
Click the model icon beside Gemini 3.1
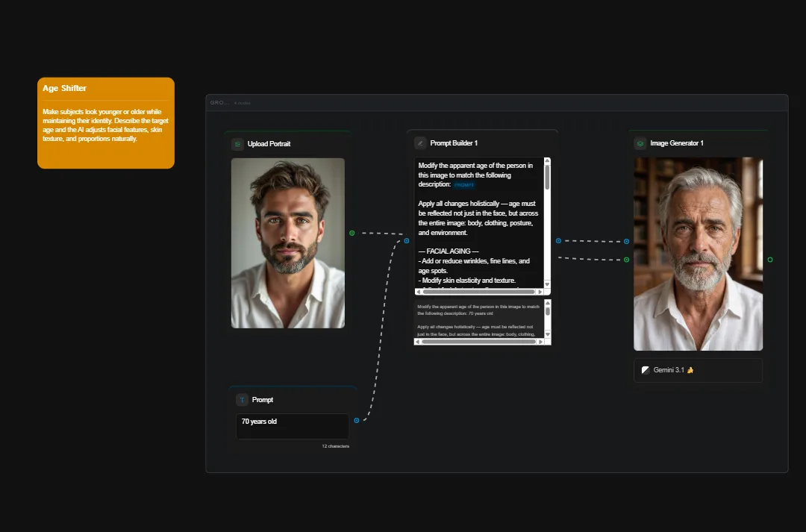pos(646,369)
